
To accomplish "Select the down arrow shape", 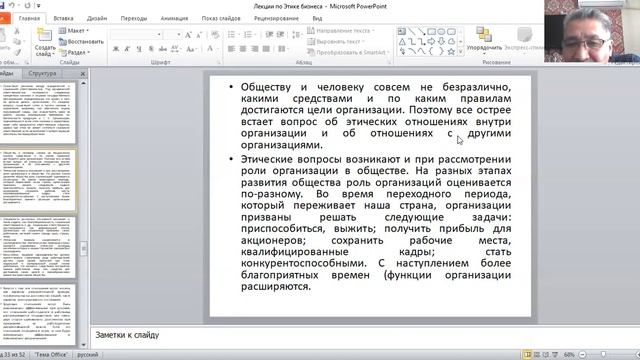I will click(x=441, y=41).
